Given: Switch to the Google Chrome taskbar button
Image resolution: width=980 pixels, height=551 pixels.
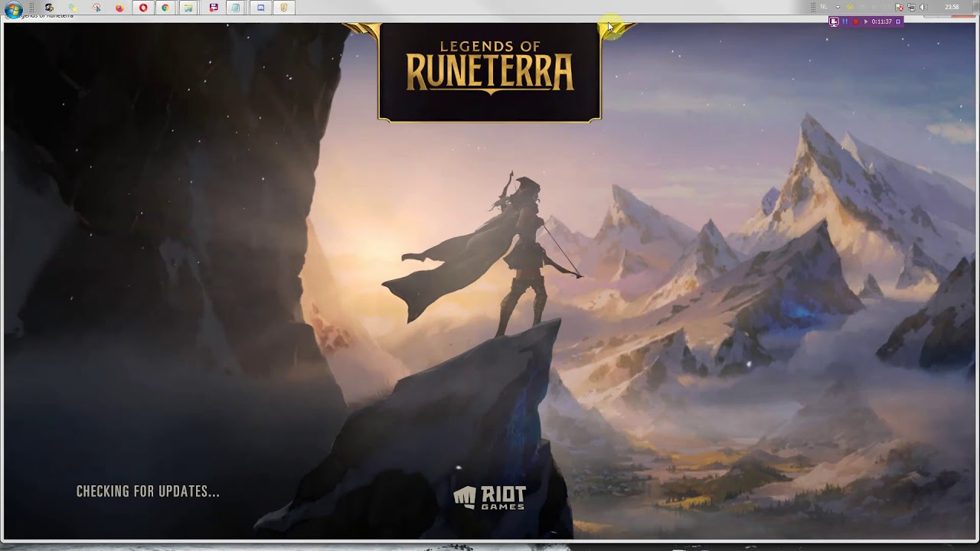Looking at the screenshot, I should (165, 8).
